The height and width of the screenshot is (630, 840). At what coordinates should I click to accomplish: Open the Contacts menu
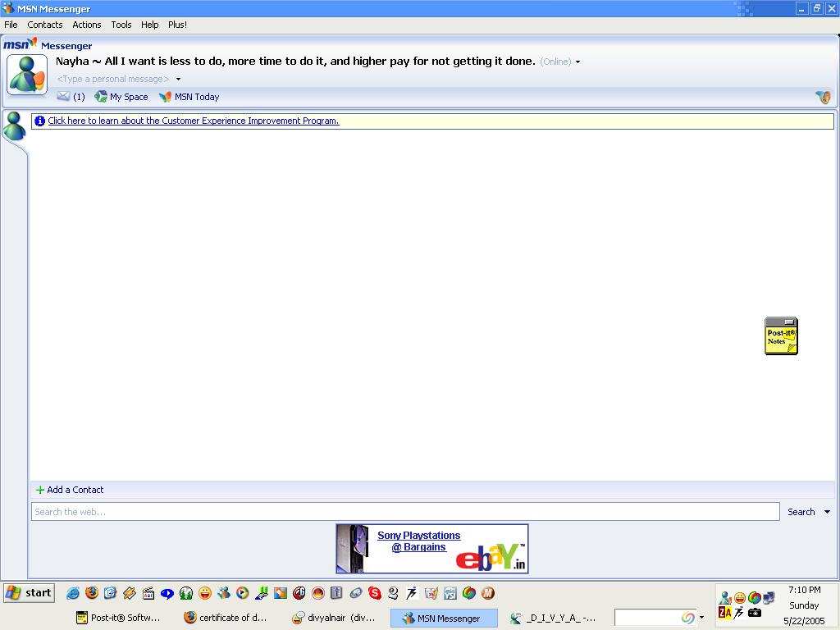45,25
